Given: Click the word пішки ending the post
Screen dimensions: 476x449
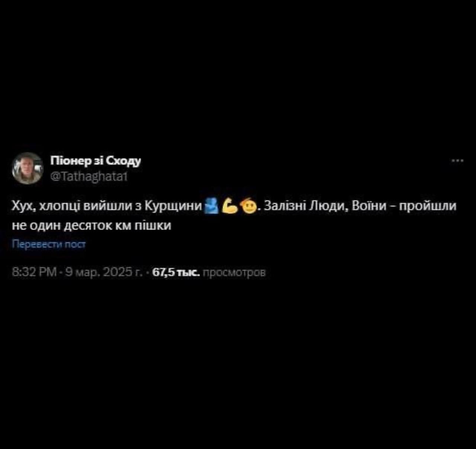Looking at the screenshot, I should [152, 225].
